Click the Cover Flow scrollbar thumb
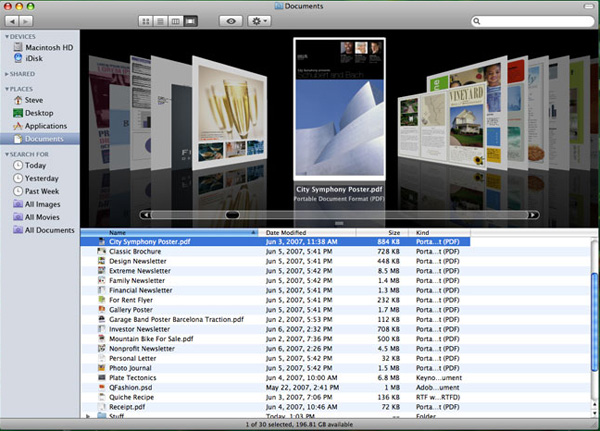 (x=232, y=215)
